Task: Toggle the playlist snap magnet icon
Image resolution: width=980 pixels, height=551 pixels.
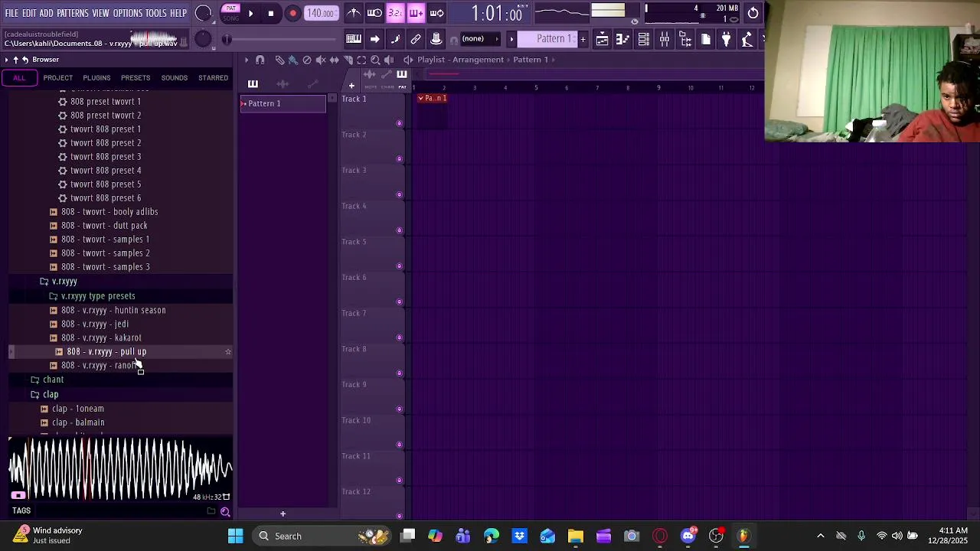Action: [x=260, y=60]
